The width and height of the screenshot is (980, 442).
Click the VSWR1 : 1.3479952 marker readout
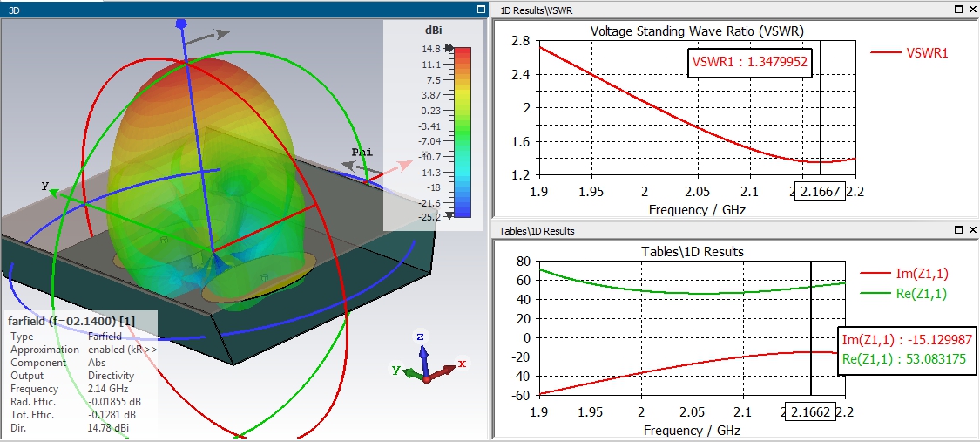750,62
